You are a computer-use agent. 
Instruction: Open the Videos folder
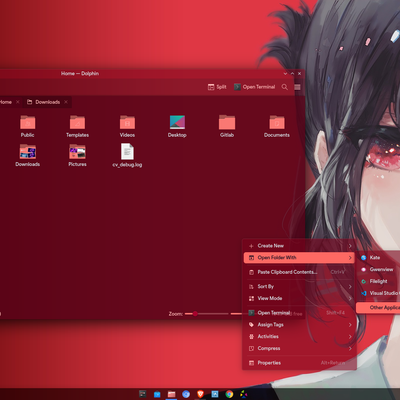pyautogui.click(x=127, y=126)
